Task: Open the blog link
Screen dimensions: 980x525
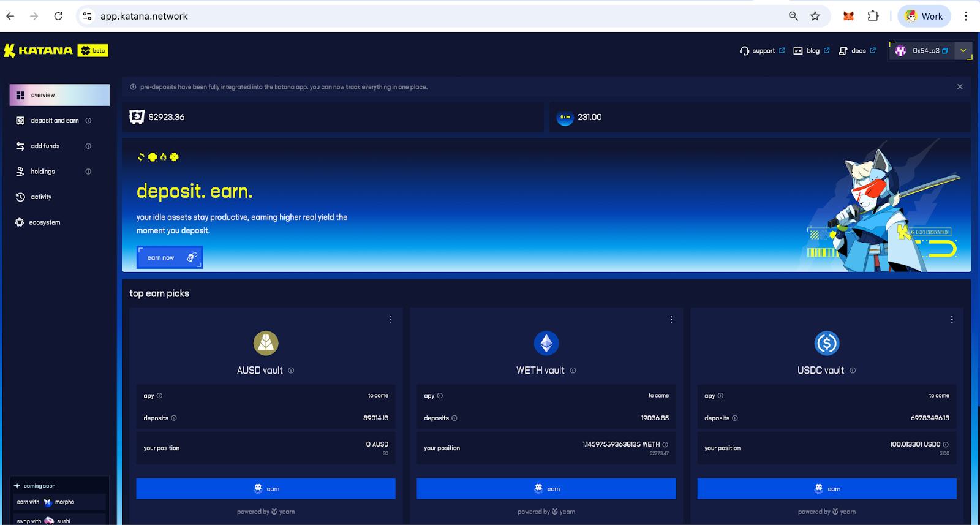Action: tap(812, 51)
